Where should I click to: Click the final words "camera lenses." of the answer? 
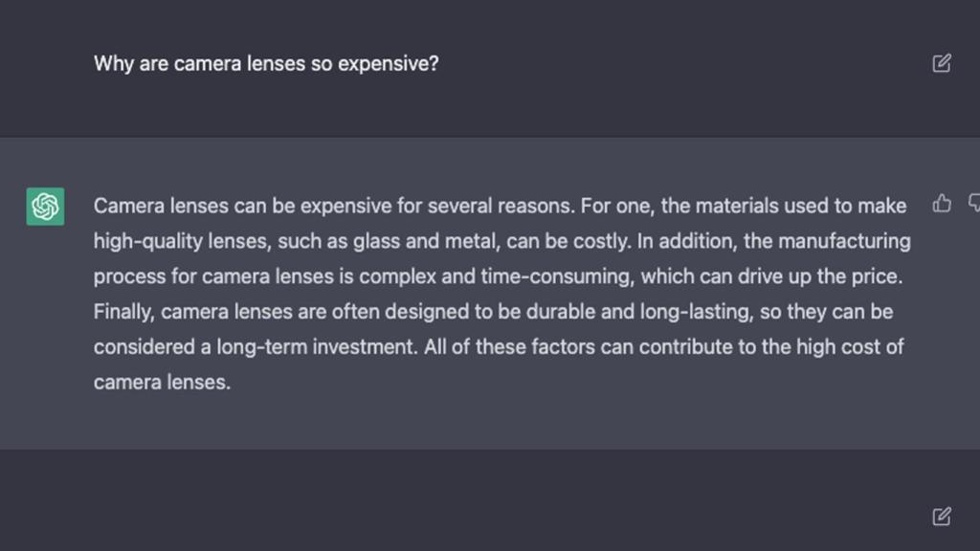point(162,383)
